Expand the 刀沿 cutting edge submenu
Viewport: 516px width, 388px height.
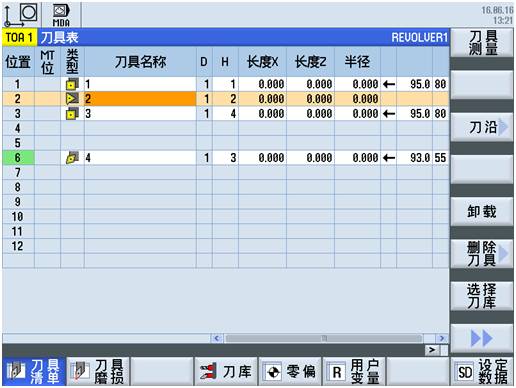[x=482, y=127]
